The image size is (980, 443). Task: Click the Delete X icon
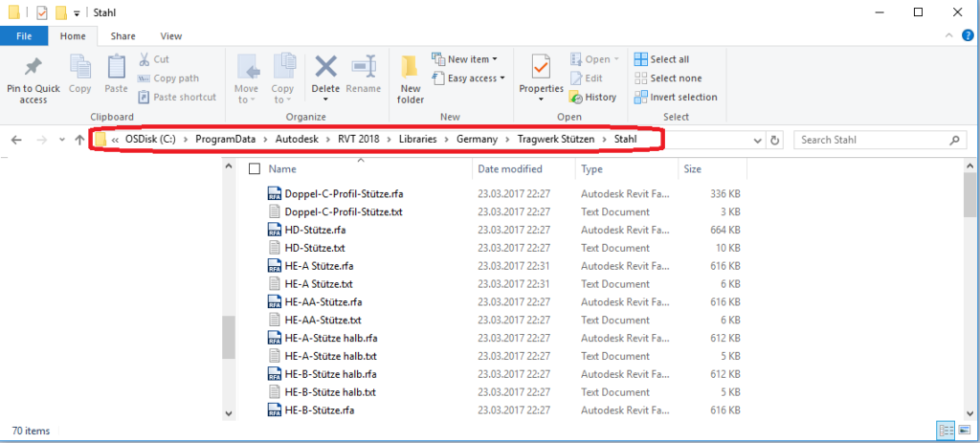pyautogui.click(x=325, y=66)
